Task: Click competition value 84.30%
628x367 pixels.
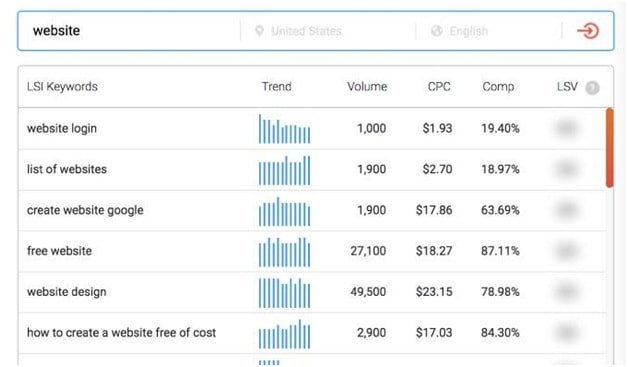Action: 500,333
